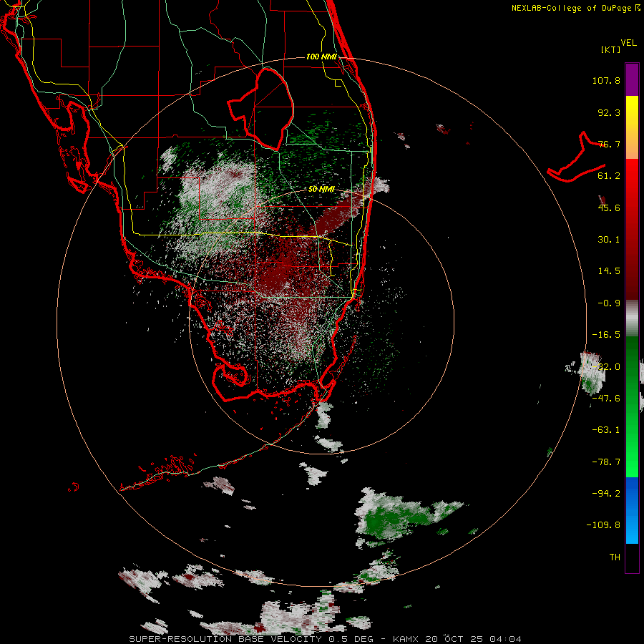
Task: Click the TH legend label
Action: pyautogui.click(x=615, y=557)
